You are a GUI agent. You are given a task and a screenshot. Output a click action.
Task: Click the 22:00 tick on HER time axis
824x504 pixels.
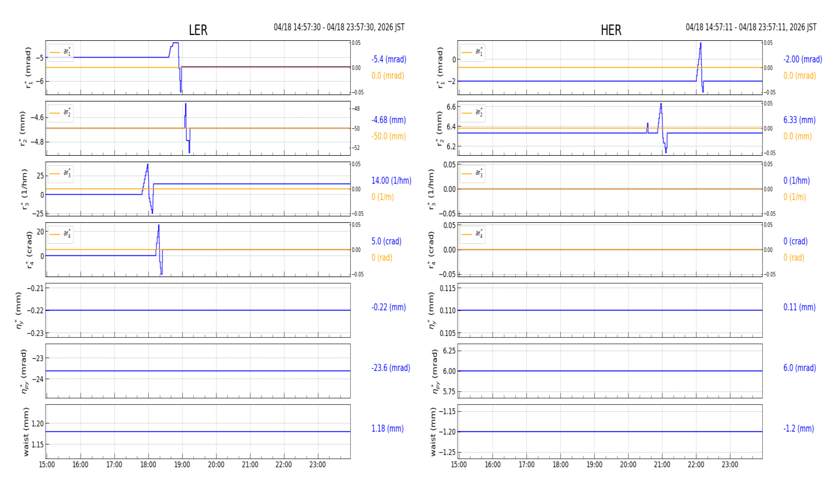tap(696, 465)
